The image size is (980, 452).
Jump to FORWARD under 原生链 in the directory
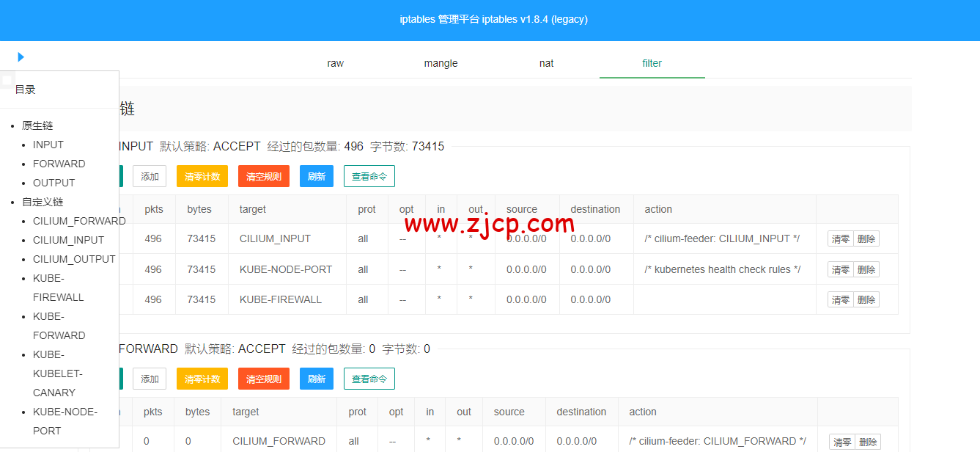[x=59, y=164]
